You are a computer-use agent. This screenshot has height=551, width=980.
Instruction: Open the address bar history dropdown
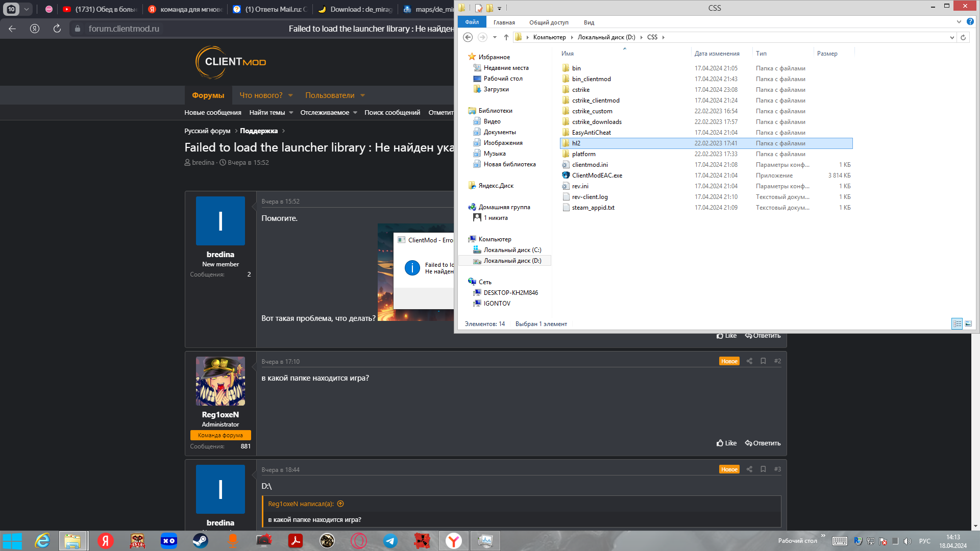951,37
